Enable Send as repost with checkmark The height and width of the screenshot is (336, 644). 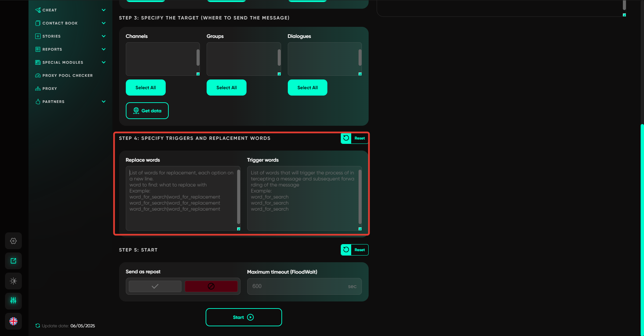coord(155,286)
